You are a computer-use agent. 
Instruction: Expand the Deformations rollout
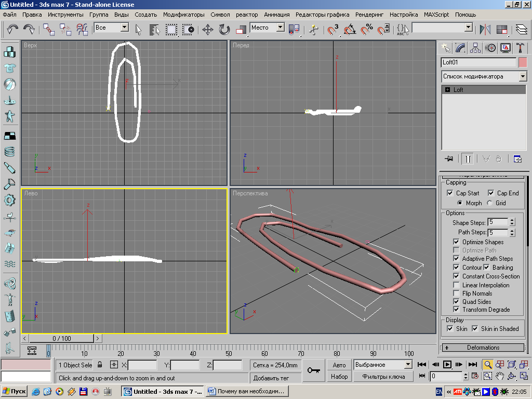tap(483, 348)
